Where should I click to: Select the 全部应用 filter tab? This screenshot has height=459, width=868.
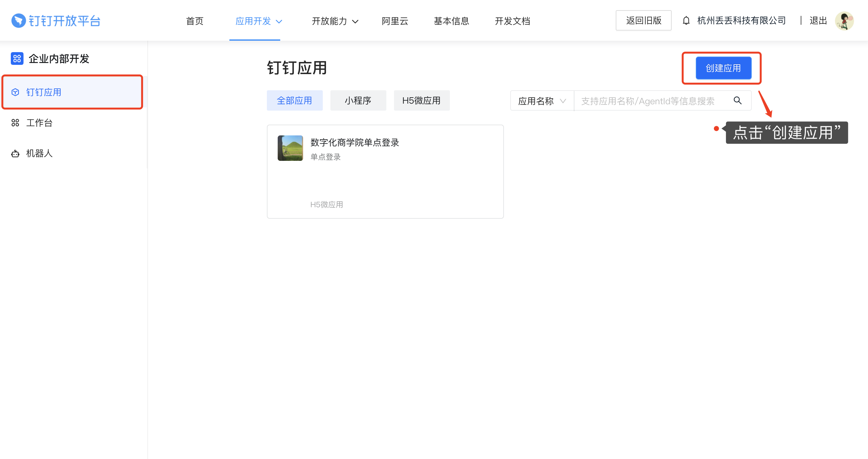point(295,100)
